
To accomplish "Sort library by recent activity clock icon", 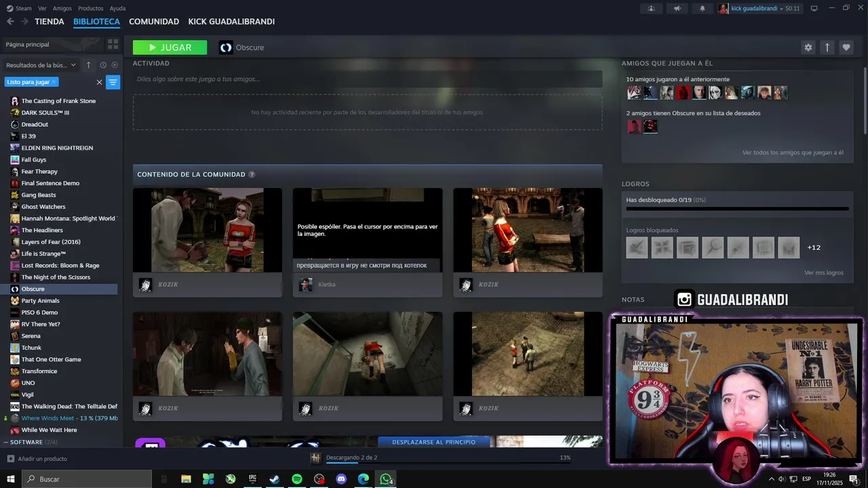I will (103, 65).
